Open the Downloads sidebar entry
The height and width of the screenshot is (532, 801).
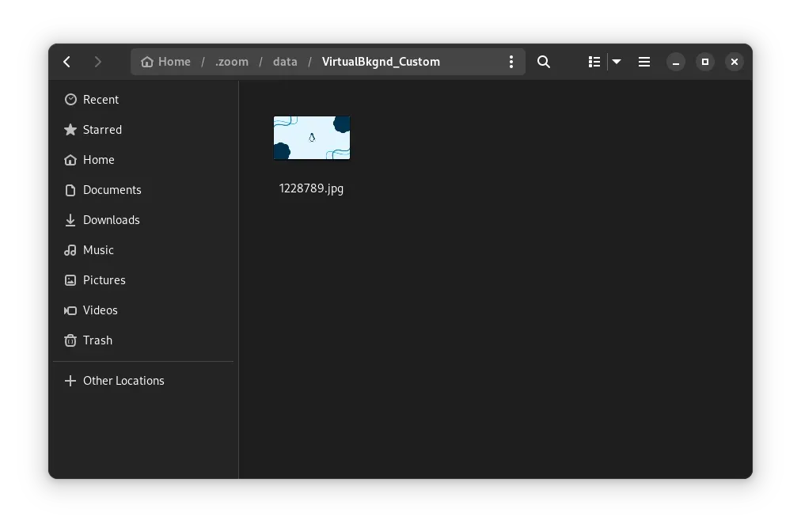tap(111, 219)
